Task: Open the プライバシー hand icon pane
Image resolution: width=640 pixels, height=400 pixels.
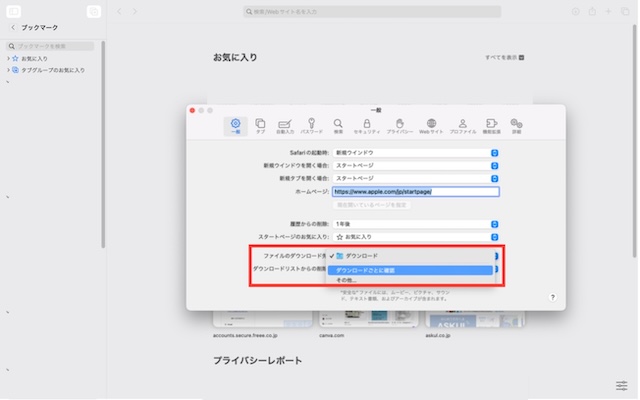Action: click(x=400, y=126)
